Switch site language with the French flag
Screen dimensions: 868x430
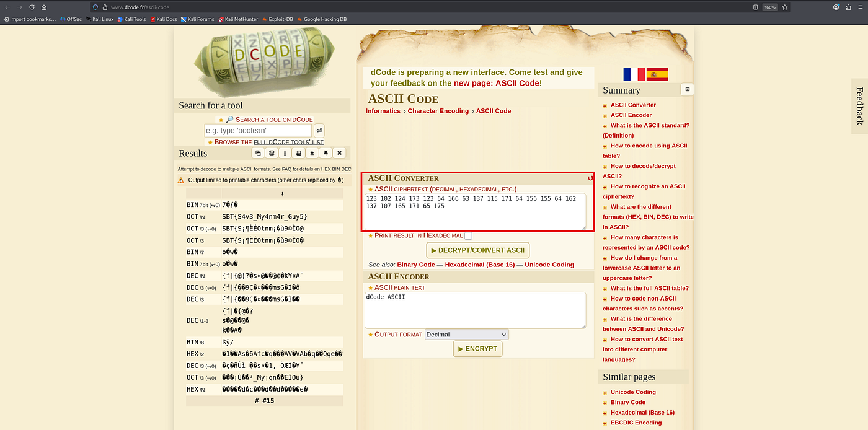tap(634, 74)
